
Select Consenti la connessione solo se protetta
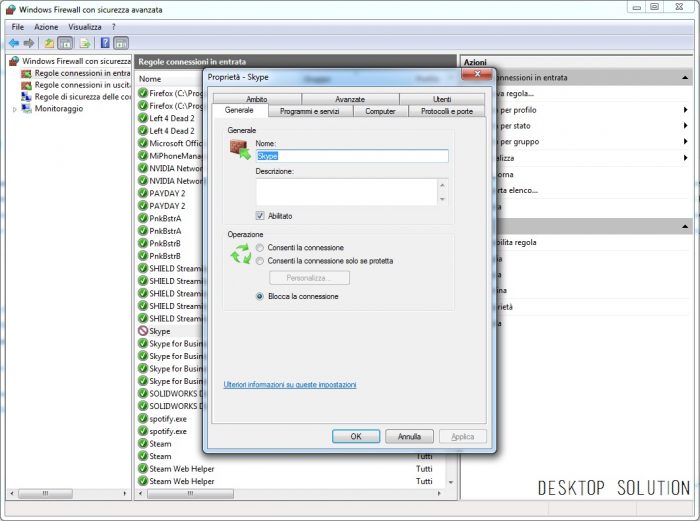point(259,261)
